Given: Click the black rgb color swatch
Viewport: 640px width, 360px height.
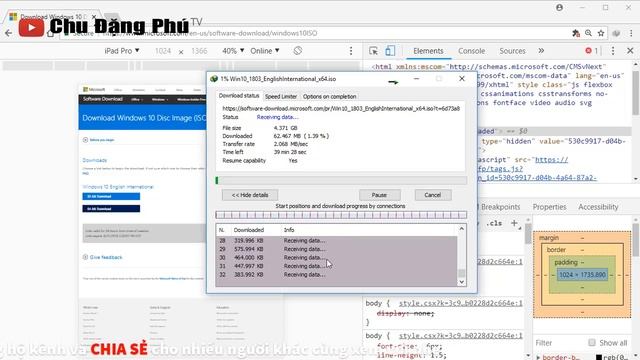Looking at the screenshot, I should click(x=599, y=358).
